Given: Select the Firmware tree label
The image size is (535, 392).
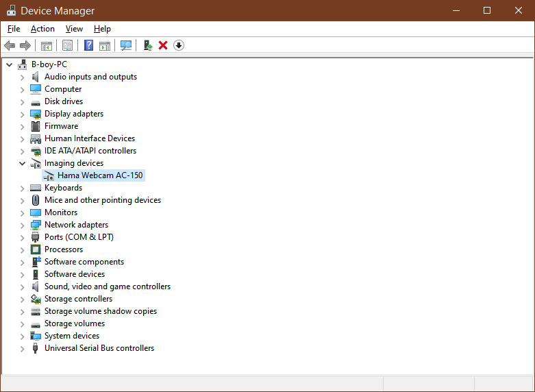Looking at the screenshot, I should point(62,126).
